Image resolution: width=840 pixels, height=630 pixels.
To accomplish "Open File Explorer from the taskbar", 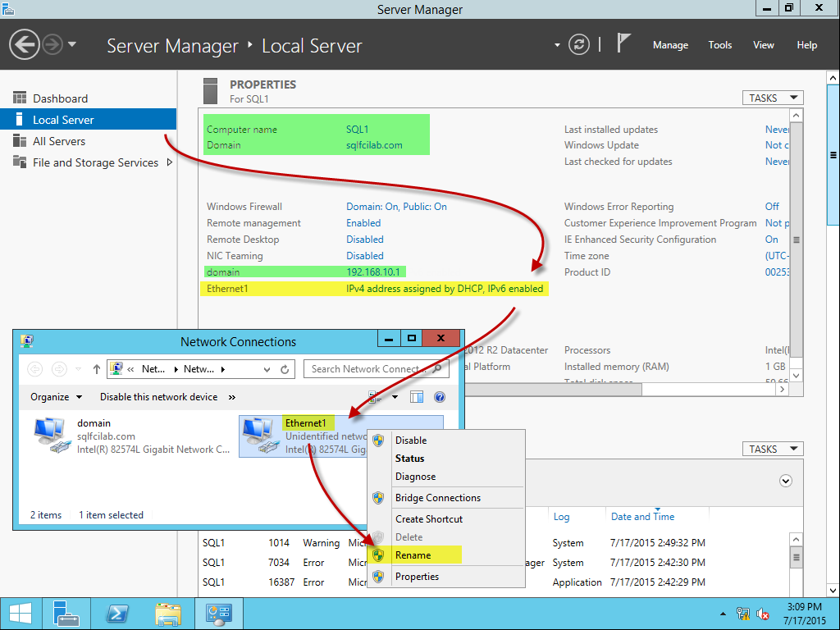I will click(x=168, y=614).
